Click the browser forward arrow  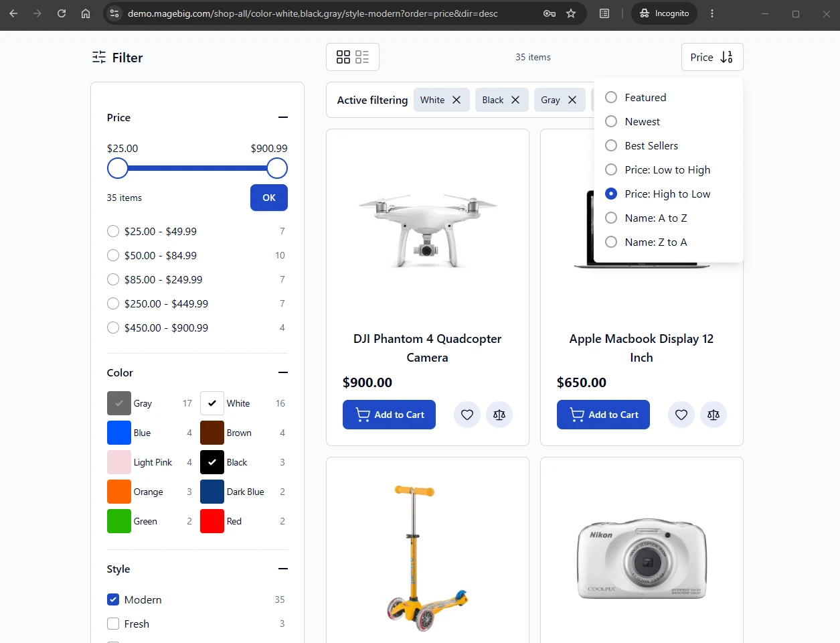37,13
